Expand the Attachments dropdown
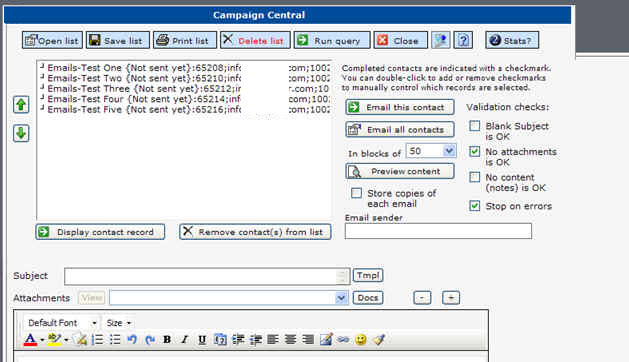The width and height of the screenshot is (629, 362). 341,298
